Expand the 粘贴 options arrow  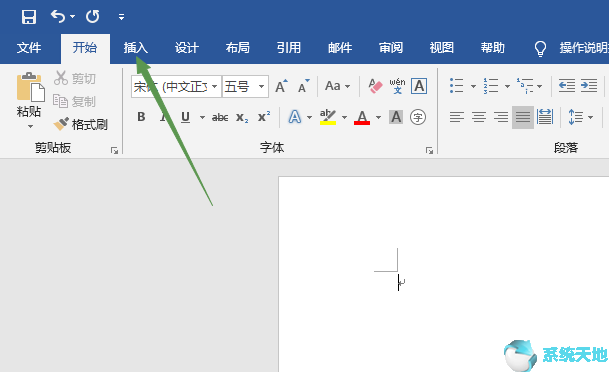(x=30, y=126)
